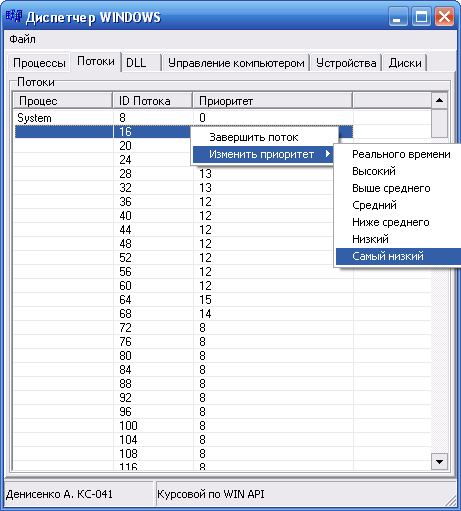This screenshot has width=461, height=511.
Task: Sort by the ID Потока column header
Action: (153, 101)
